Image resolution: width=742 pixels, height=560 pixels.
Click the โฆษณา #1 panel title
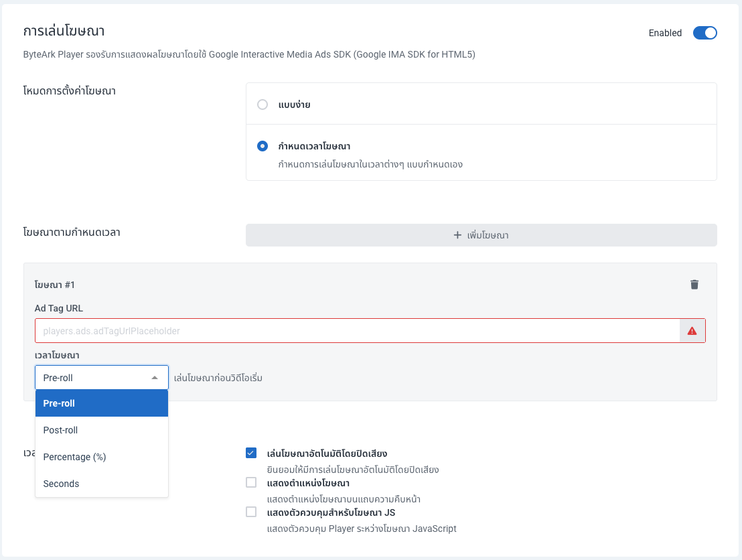tap(55, 285)
